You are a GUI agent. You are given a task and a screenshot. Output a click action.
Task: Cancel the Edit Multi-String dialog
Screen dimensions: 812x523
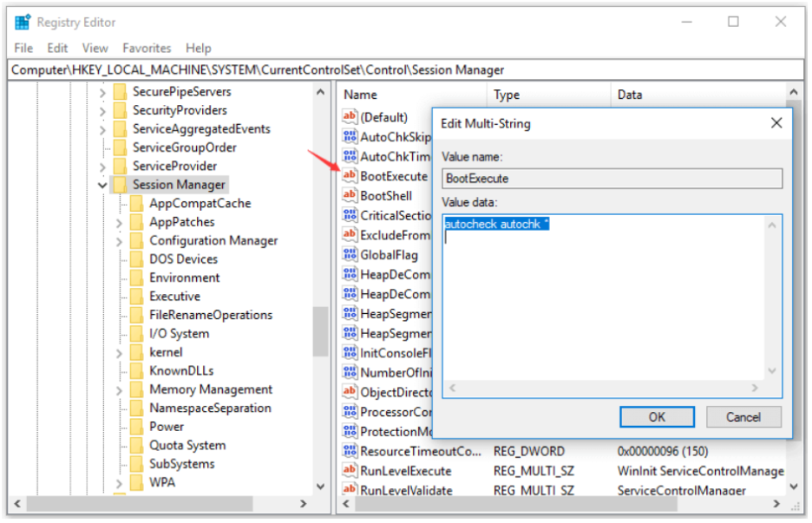point(743,417)
